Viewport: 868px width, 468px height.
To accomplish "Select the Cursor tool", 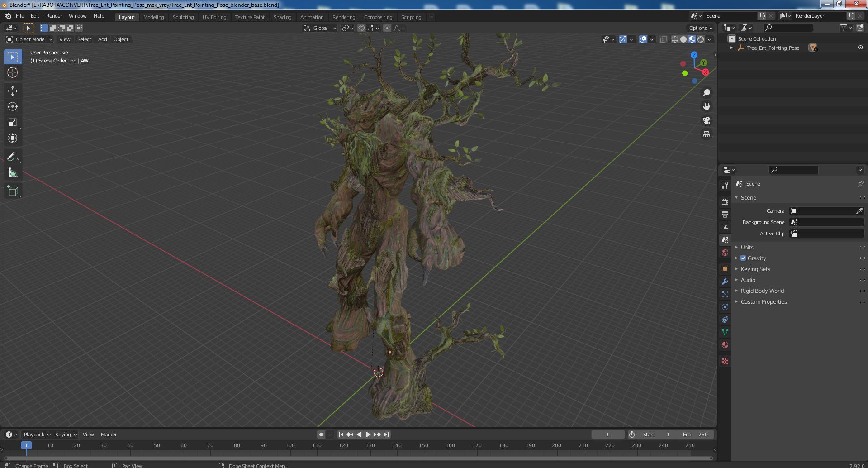I will pos(13,73).
